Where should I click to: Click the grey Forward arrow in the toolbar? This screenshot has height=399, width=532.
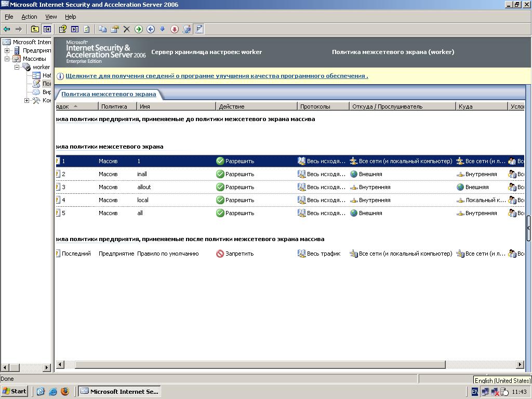pyautogui.click(x=19, y=29)
